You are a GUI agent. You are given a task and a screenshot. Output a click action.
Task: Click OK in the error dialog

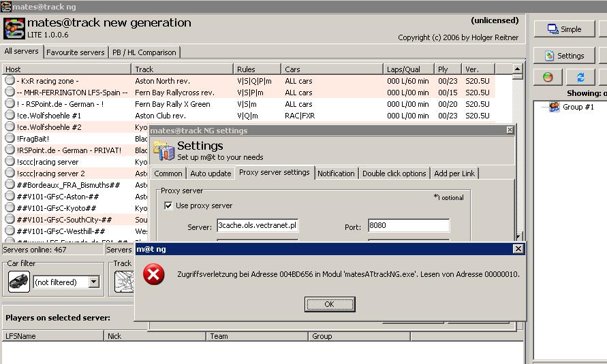(x=330, y=304)
